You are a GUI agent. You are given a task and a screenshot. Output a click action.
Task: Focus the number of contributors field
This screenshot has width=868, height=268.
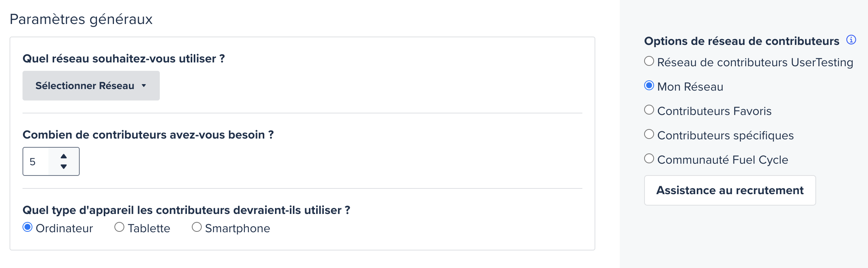tap(36, 161)
